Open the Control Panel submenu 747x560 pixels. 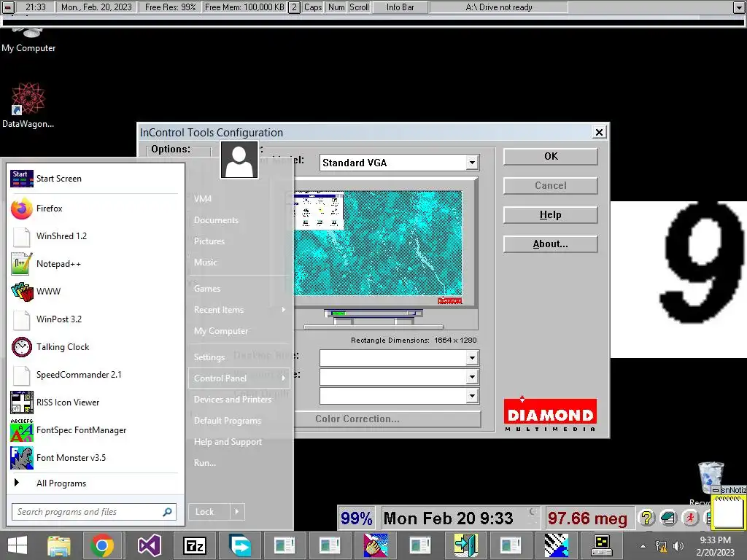239,378
